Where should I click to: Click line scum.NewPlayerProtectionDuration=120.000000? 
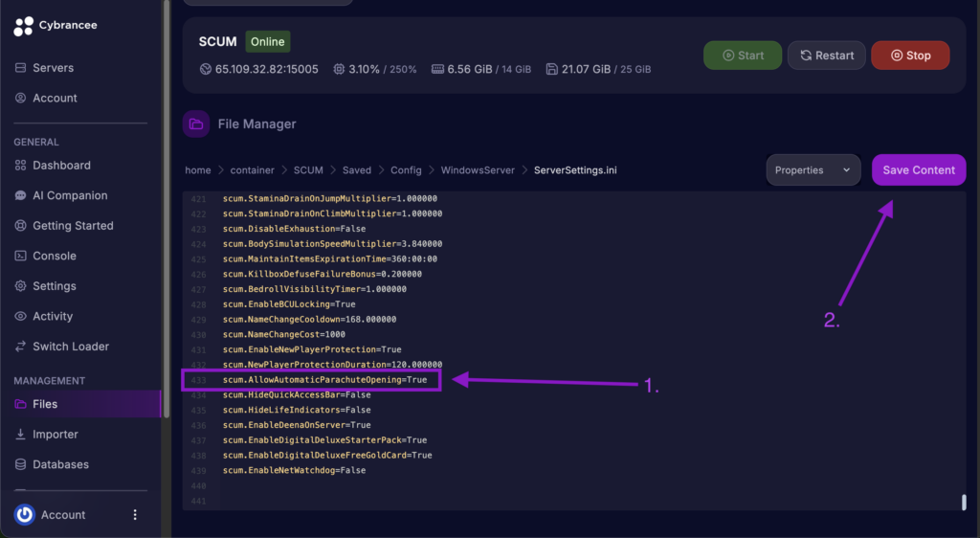[x=332, y=365]
